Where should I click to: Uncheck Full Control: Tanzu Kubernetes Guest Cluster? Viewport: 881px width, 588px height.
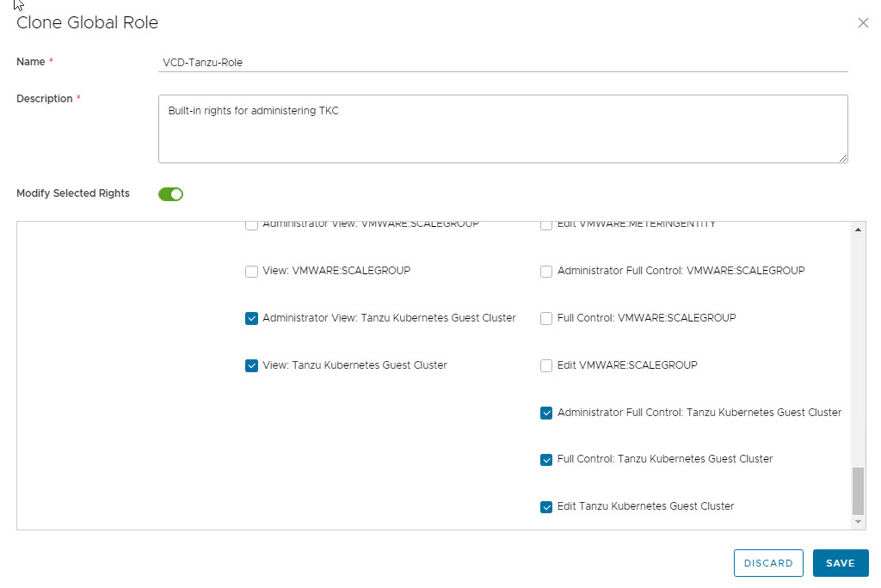click(546, 460)
